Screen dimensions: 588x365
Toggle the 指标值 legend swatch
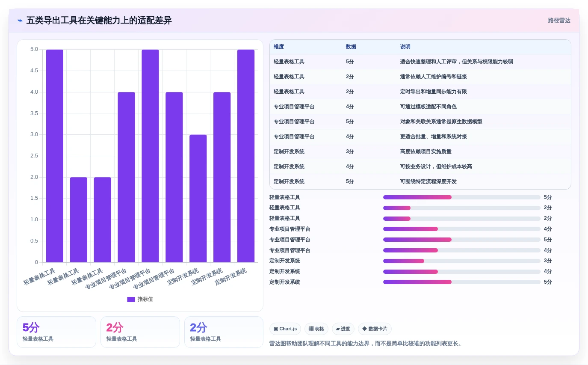click(x=131, y=300)
